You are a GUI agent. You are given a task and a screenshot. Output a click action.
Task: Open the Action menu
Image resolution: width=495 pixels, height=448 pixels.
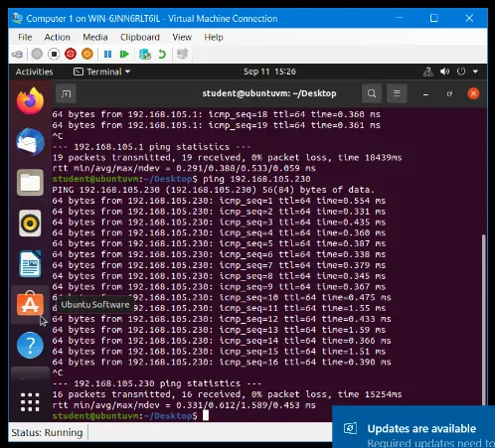(x=58, y=37)
